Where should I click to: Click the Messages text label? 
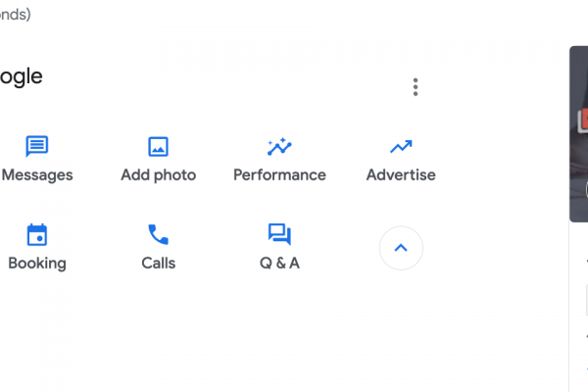[37, 175]
